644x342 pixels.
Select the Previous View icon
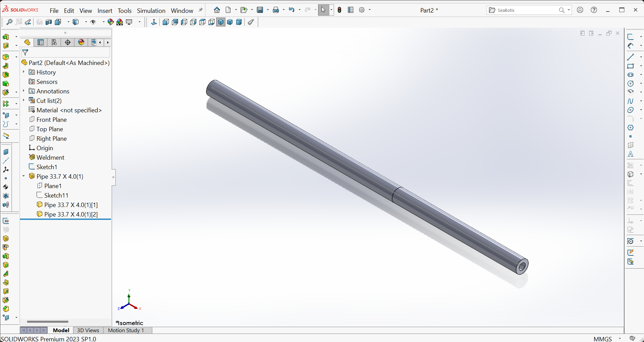pyautogui.click(x=28, y=22)
